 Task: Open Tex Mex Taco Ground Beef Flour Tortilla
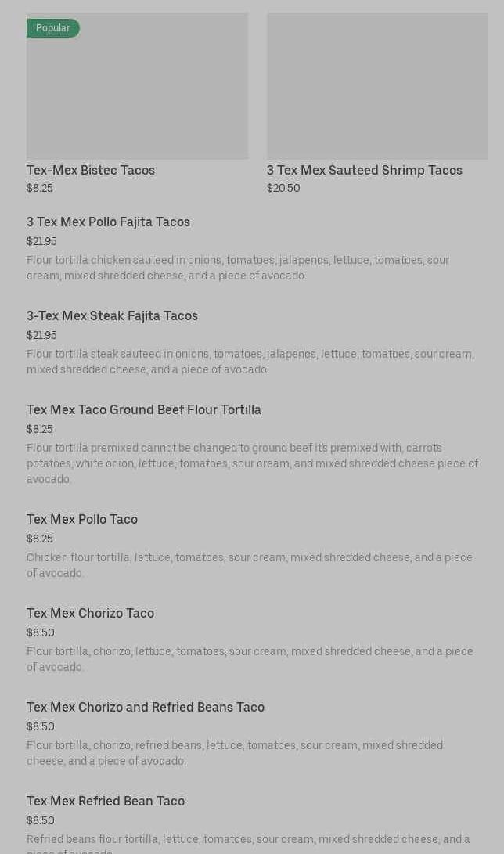(x=144, y=410)
